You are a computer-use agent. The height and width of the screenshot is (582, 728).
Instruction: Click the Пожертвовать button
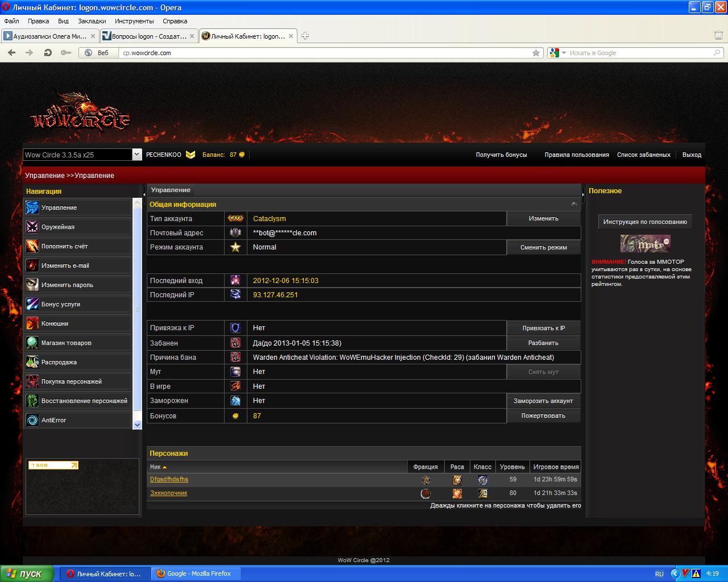point(543,415)
